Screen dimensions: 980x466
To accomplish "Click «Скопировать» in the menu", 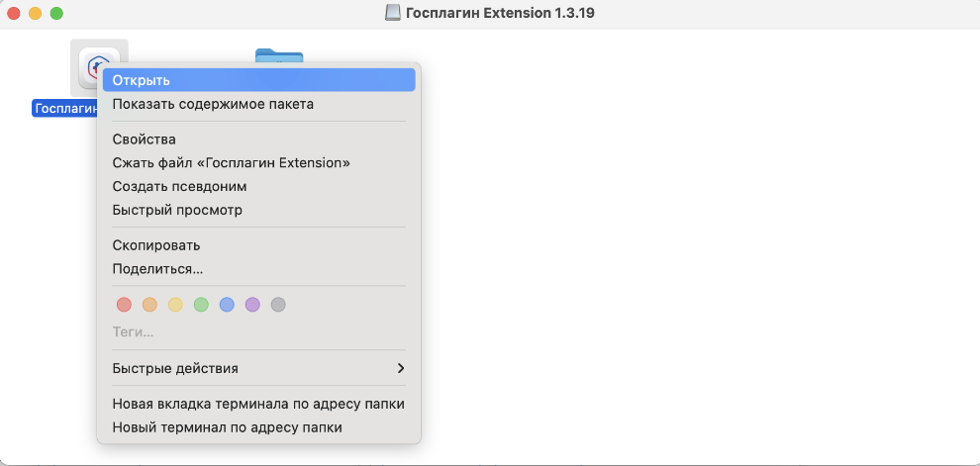I will (x=156, y=245).
